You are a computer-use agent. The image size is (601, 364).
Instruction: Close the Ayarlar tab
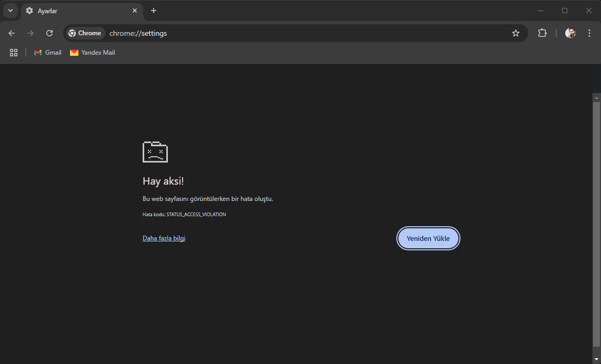point(135,11)
